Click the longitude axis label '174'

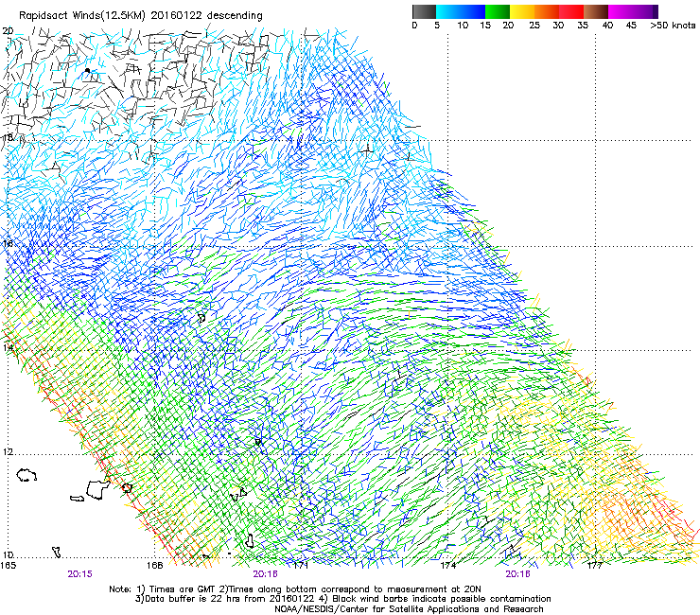click(x=448, y=566)
